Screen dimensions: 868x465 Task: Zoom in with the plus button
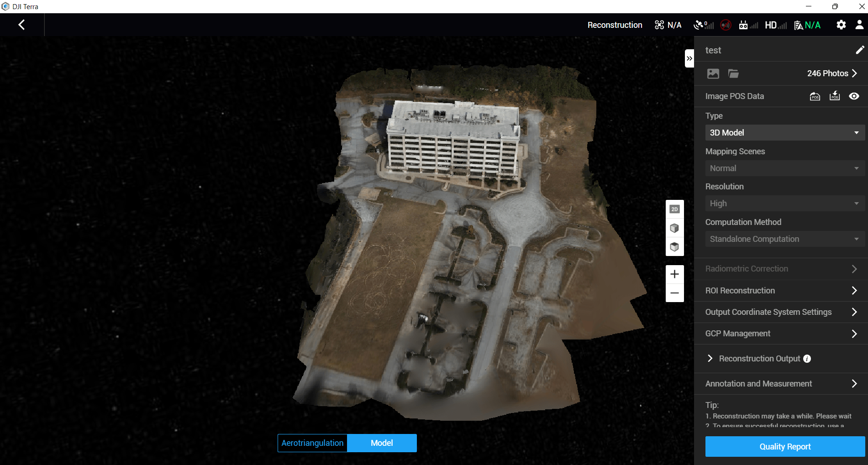click(x=674, y=274)
